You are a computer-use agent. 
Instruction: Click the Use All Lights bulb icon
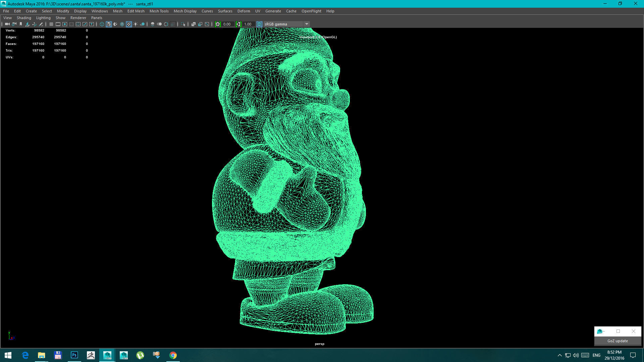[136, 24]
